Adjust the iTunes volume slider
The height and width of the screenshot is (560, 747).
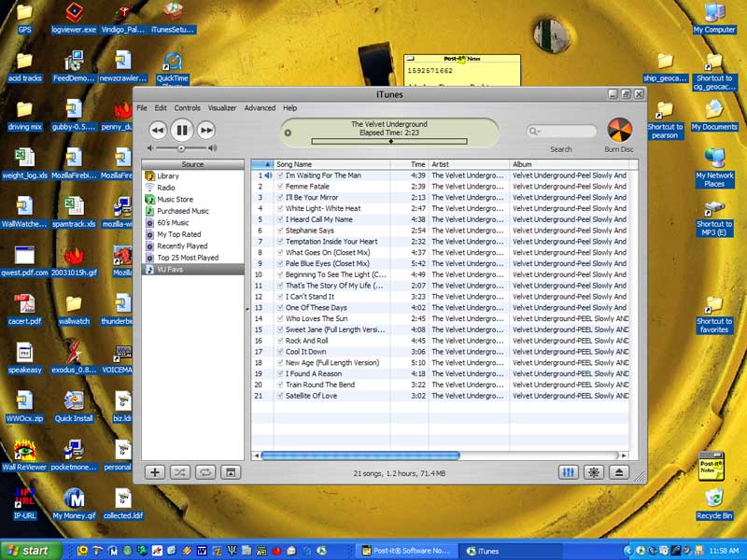[x=181, y=148]
